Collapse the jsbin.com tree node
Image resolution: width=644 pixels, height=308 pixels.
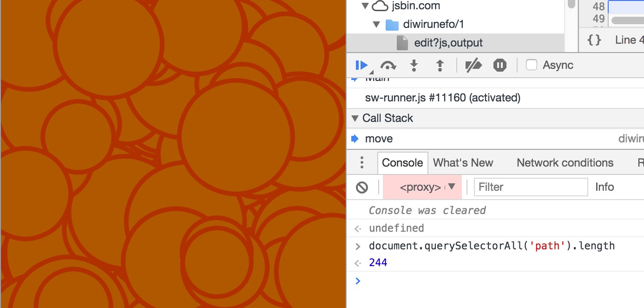click(x=365, y=6)
